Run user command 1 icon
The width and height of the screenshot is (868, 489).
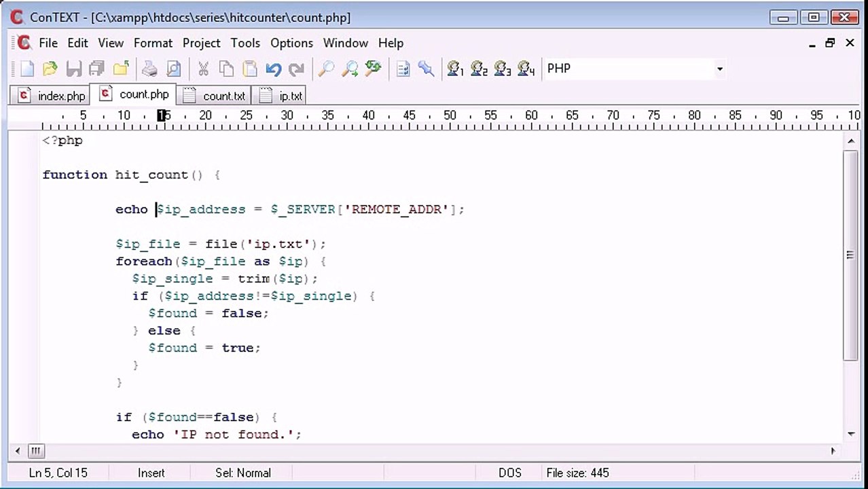click(456, 69)
